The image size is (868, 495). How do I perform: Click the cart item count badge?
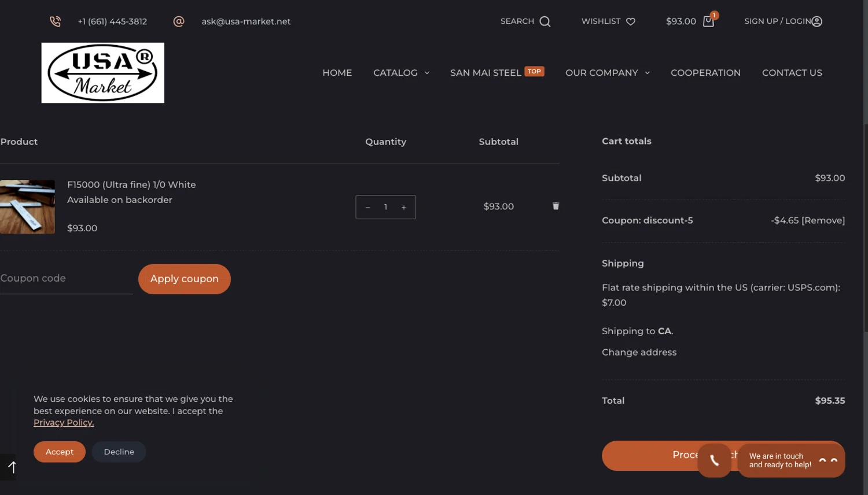point(715,15)
